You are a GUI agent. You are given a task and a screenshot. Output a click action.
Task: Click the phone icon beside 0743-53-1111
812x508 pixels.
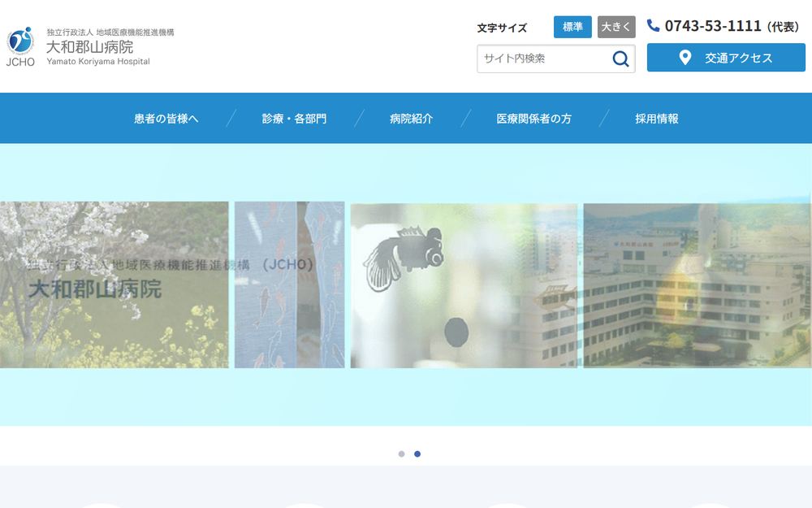[x=653, y=25]
